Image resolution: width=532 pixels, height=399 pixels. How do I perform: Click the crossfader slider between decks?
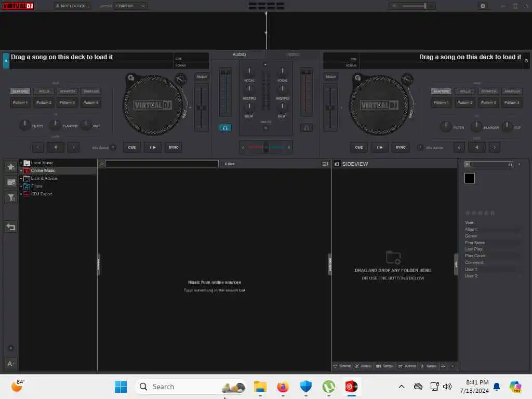click(x=265, y=147)
